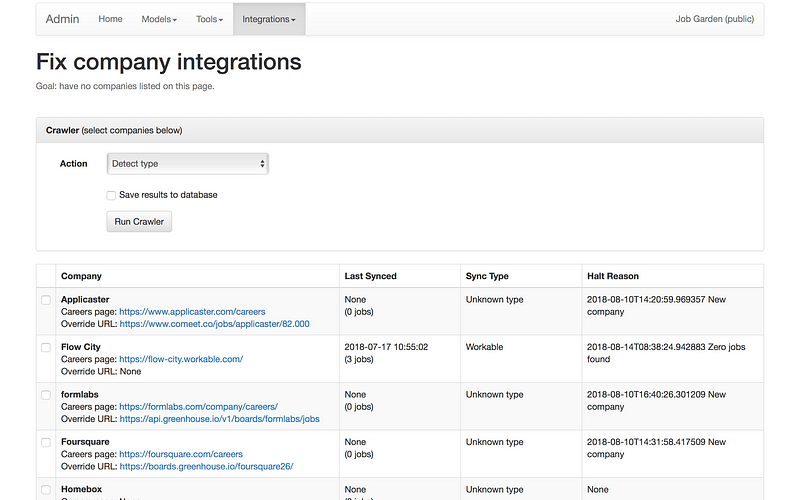The width and height of the screenshot is (800, 500).
Task: Open the Action dropdown showing Detect type
Action: 187,164
